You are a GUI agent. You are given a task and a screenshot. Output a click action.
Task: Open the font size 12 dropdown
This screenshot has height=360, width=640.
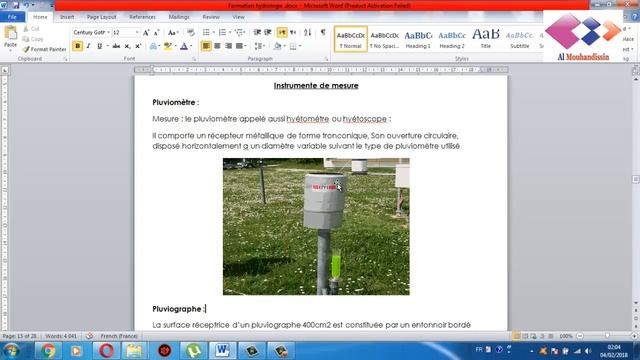click(137, 33)
